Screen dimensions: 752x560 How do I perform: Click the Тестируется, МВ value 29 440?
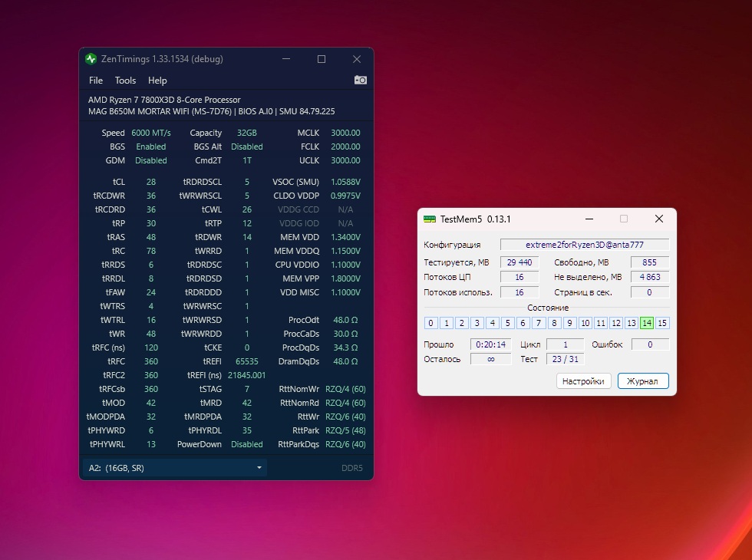tap(519, 262)
